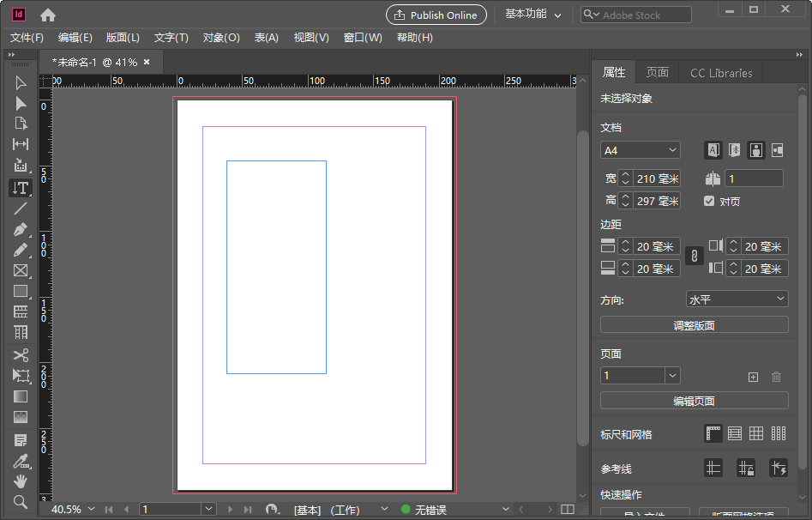
Task: Add a new page with the plus icon
Action: [752, 376]
